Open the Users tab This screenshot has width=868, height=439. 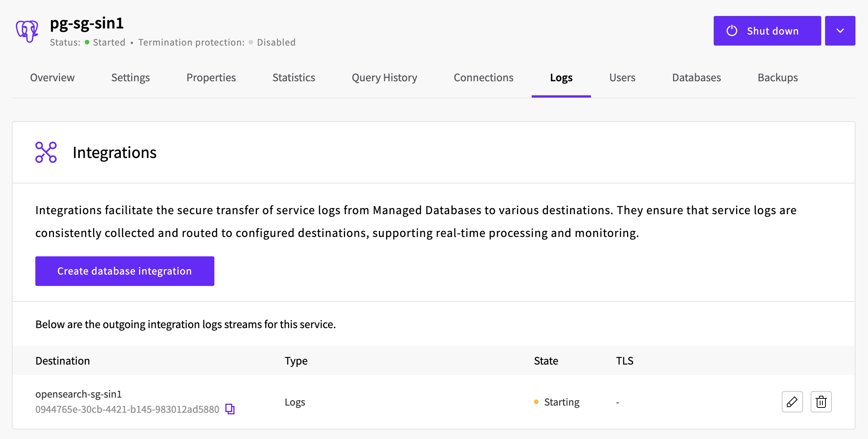pos(622,77)
